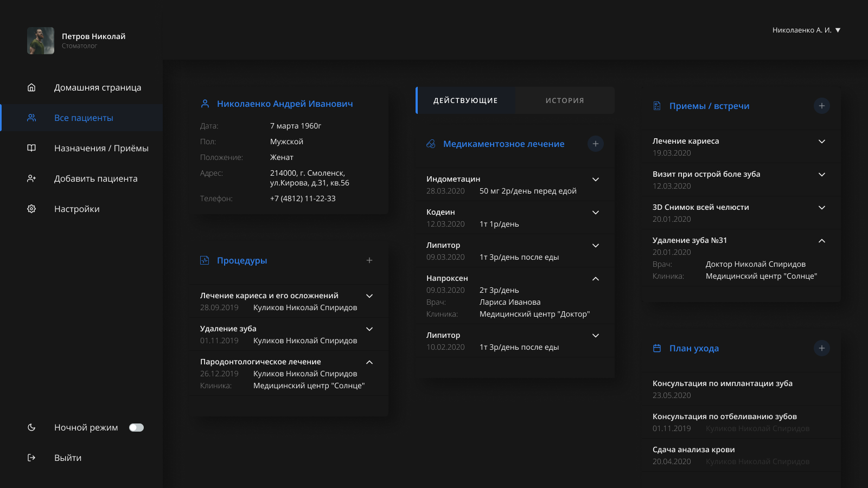Click the Процедуры section heading

[x=242, y=260]
